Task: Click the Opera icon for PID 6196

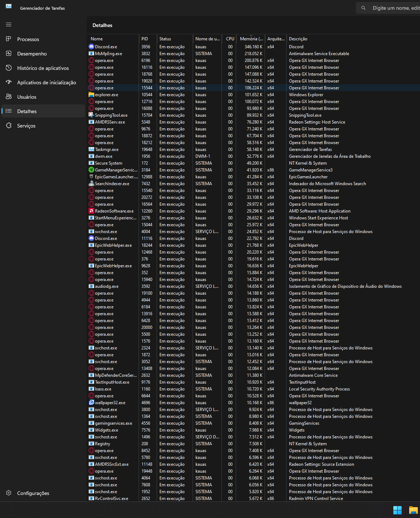Action: pos(91,60)
